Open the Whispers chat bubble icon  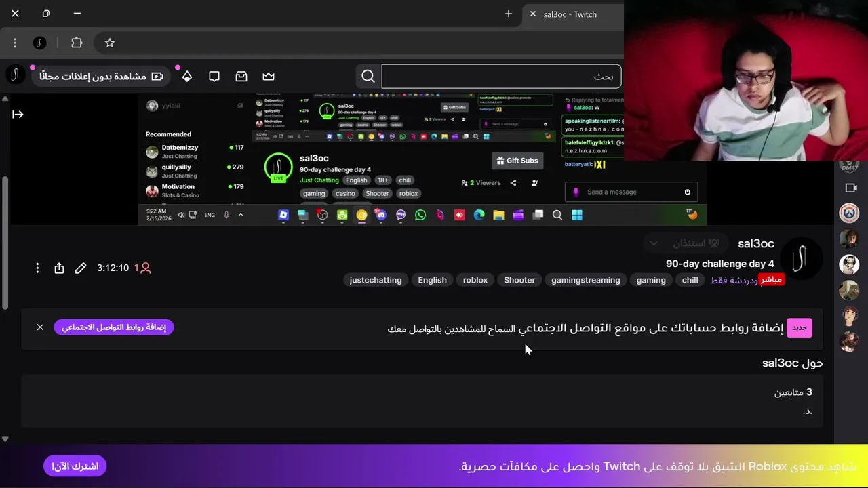[214, 77]
